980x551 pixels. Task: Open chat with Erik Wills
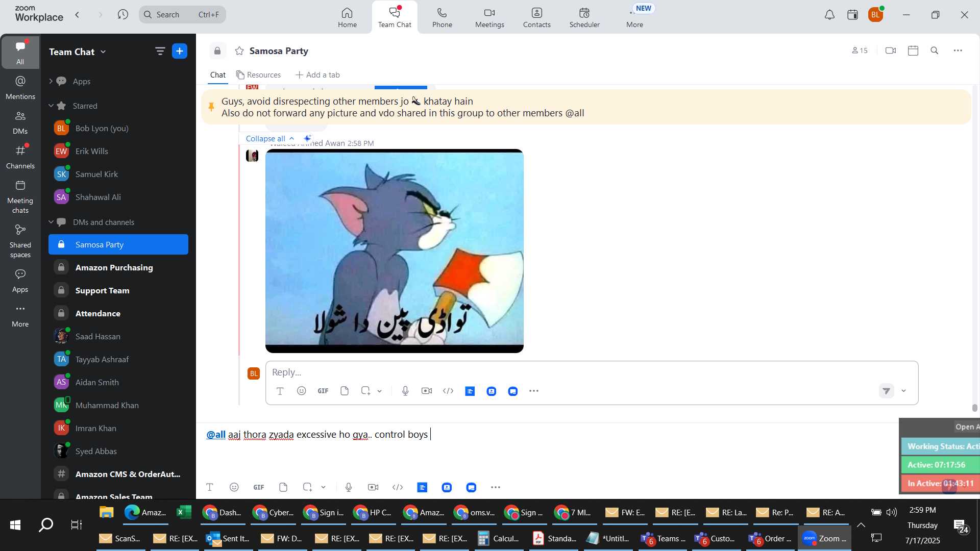click(118, 151)
